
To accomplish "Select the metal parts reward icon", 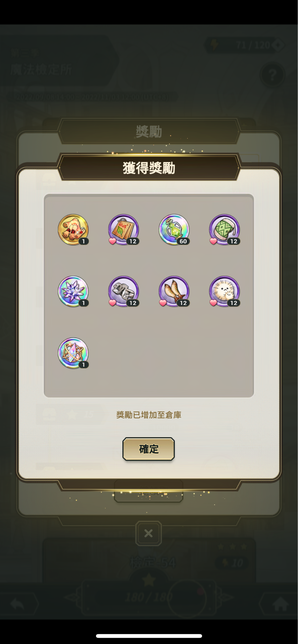I will pyautogui.click(x=123, y=291).
